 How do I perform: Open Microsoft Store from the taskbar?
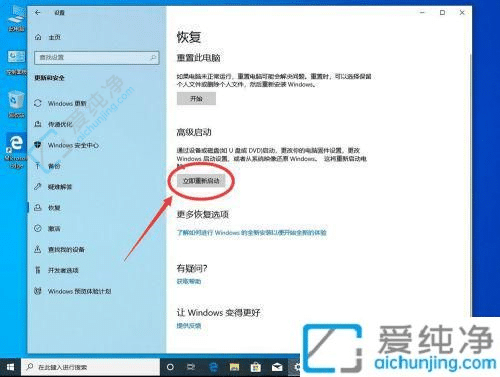[x=256, y=367]
